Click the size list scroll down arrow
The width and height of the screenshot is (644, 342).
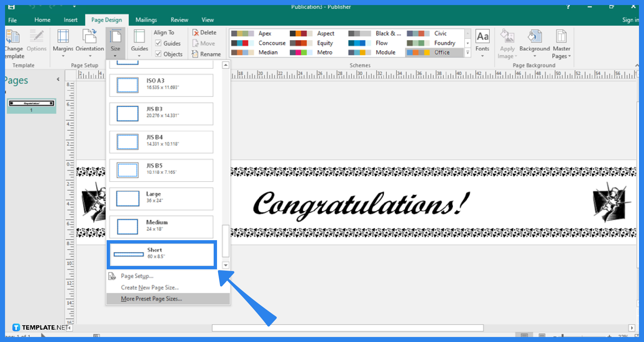pyautogui.click(x=226, y=265)
